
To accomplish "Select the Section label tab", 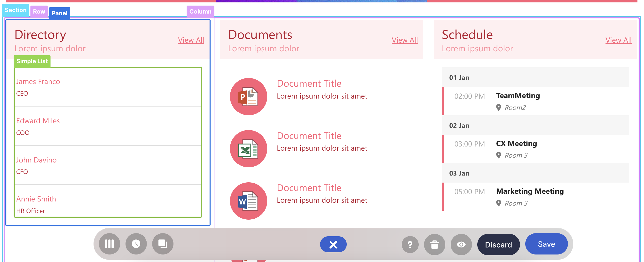I will pos(16,10).
